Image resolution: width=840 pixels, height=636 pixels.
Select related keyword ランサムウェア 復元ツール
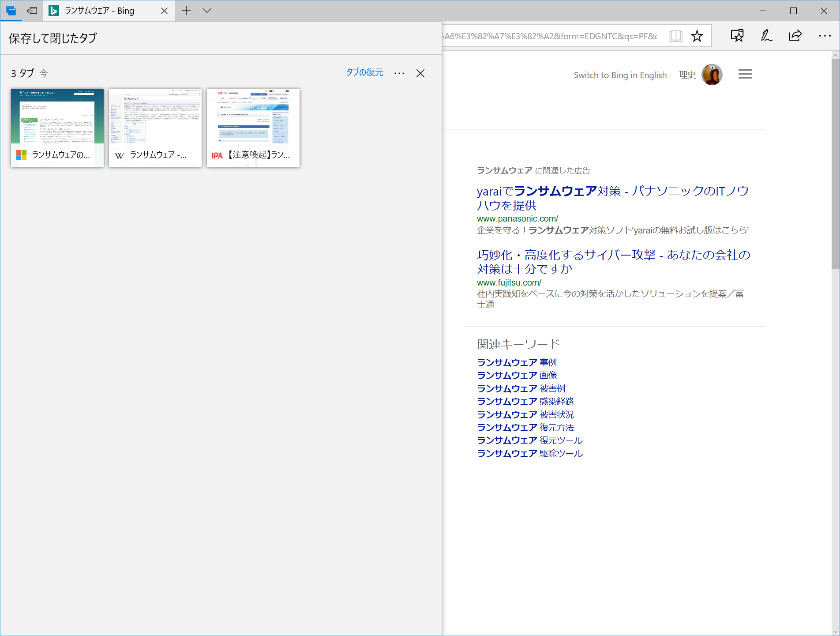tap(530, 440)
